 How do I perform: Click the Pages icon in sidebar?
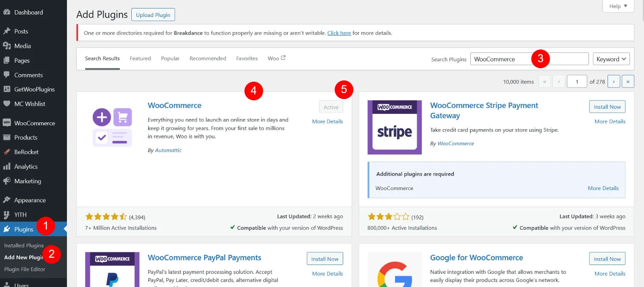pyautogui.click(x=7, y=61)
